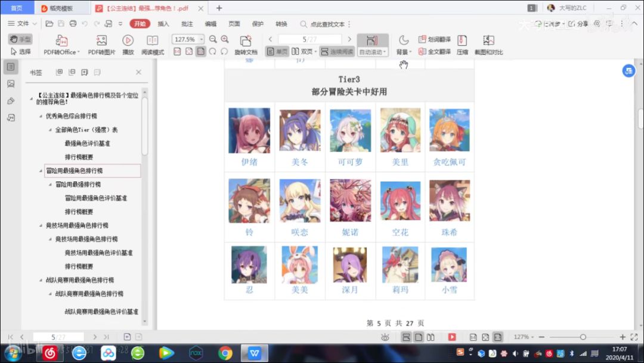Click 伊绪 character portrait
The width and height of the screenshot is (644, 363).
click(249, 130)
